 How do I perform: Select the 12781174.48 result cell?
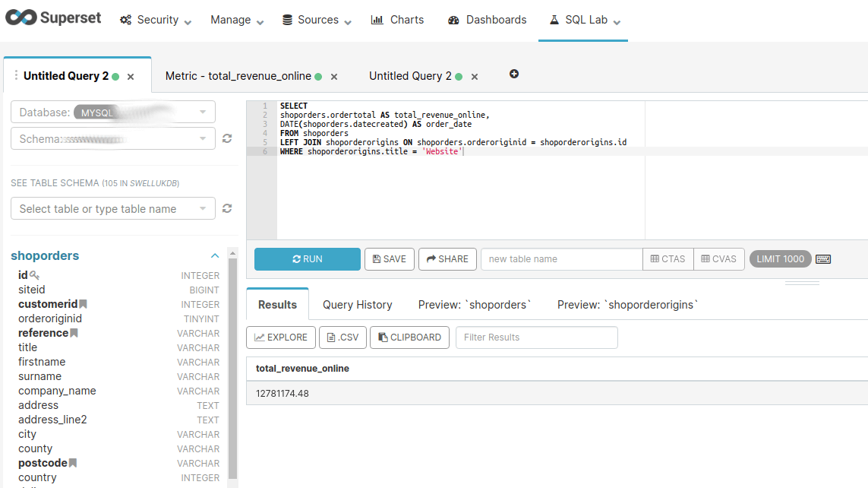[x=282, y=394]
